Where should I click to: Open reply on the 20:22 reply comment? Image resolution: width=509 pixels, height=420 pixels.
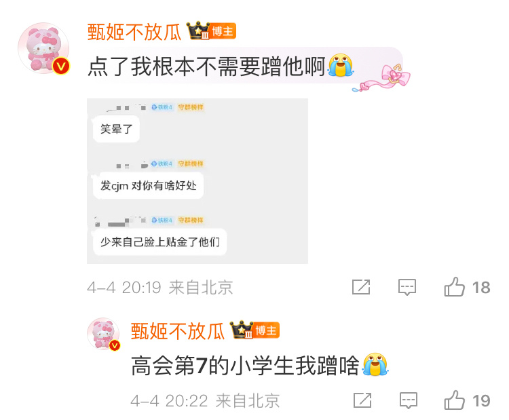point(408,400)
